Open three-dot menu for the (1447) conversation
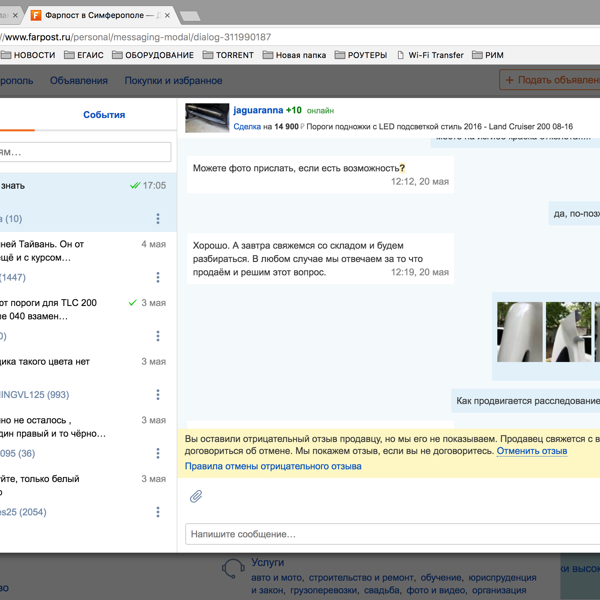Image resolution: width=600 pixels, height=600 pixels. pos(158,277)
